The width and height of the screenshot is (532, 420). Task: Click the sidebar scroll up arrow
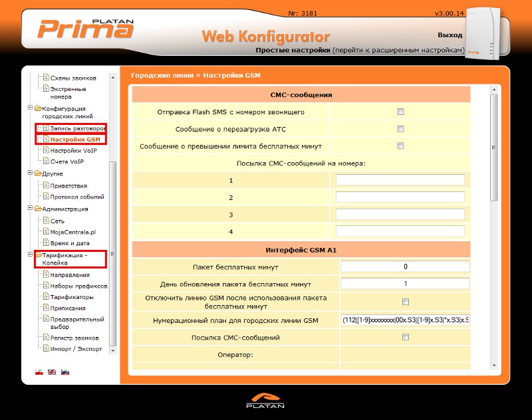112,78
